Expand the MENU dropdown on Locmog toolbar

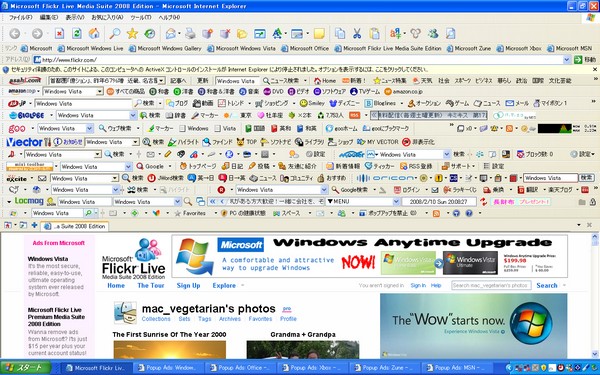point(396,201)
